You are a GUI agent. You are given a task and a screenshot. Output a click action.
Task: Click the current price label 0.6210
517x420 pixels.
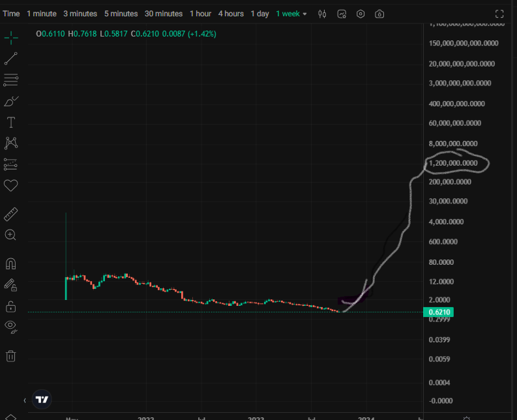point(439,312)
